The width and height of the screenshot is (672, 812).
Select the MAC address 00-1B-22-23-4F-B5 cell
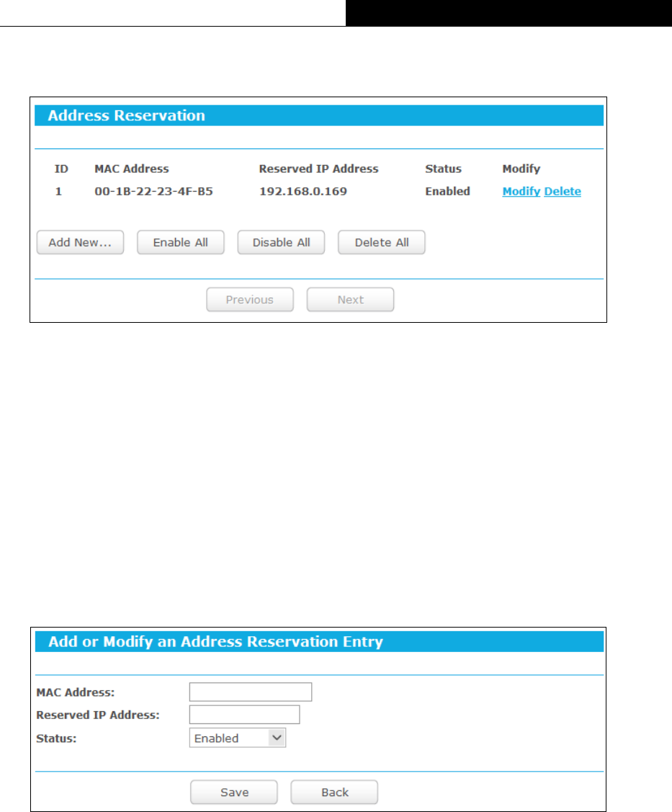(153, 191)
